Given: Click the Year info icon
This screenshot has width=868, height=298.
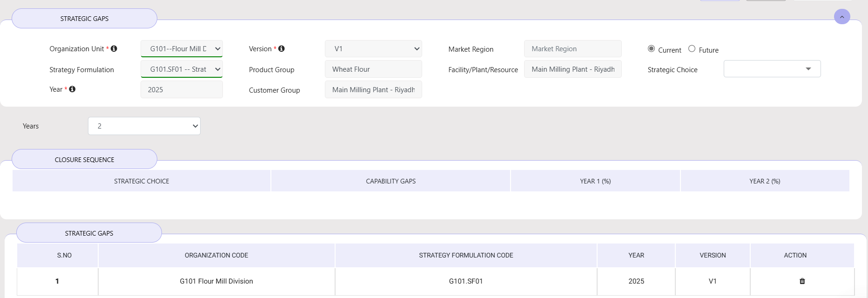Looking at the screenshot, I should click(72, 89).
